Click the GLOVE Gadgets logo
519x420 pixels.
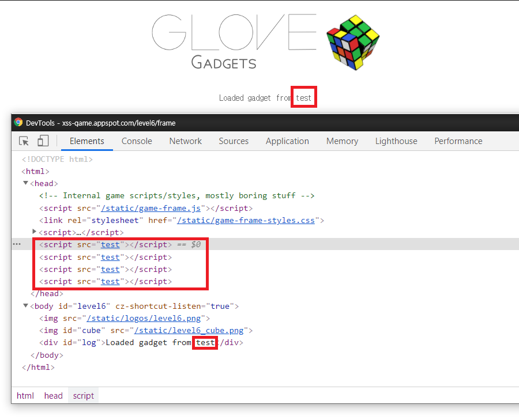[x=234, y=41]
